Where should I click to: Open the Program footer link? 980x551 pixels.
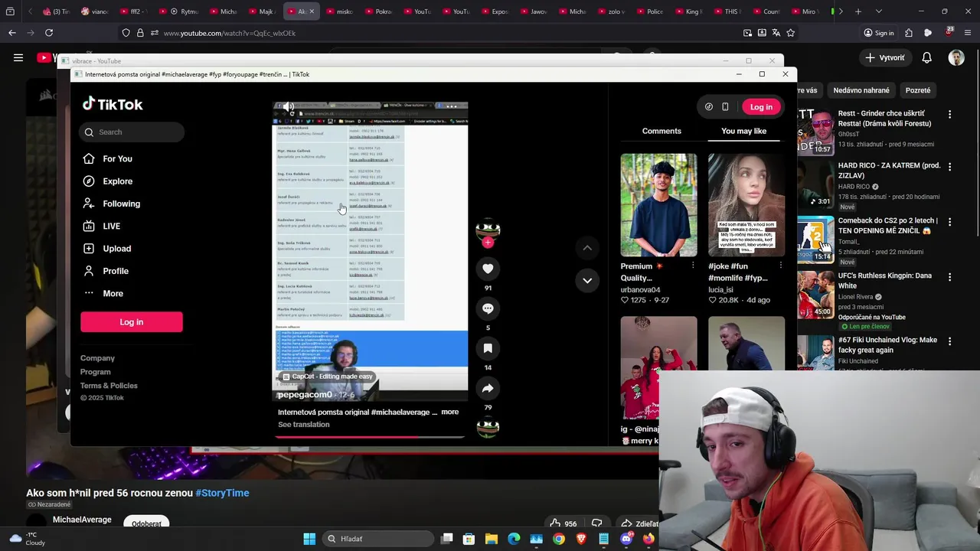[x=95, y=372]
